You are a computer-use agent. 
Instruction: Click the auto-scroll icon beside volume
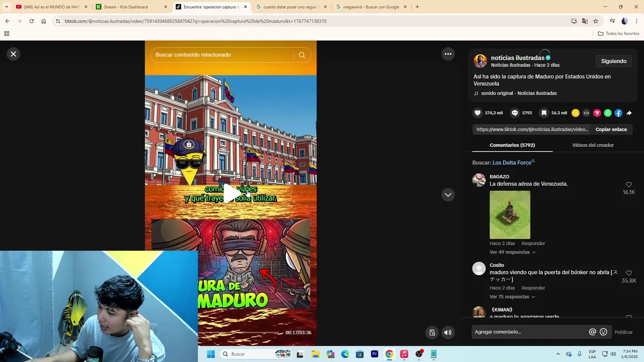(432, 332)
